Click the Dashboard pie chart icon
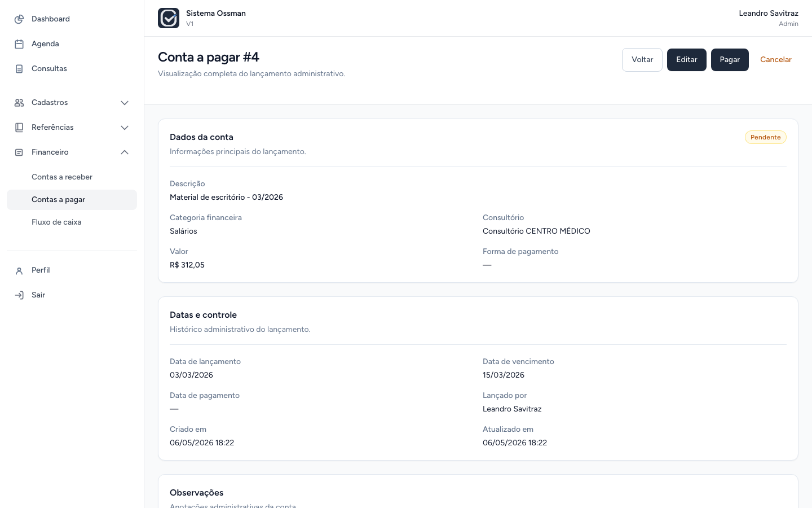Image resolution: width=812 pixels, height=508 pixels. tap(19, 19)
